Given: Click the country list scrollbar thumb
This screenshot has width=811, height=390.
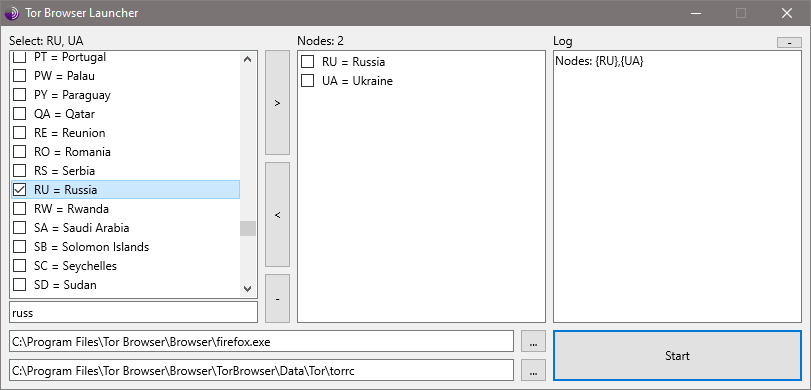Looking at the screenshot, I should (248, 228).
